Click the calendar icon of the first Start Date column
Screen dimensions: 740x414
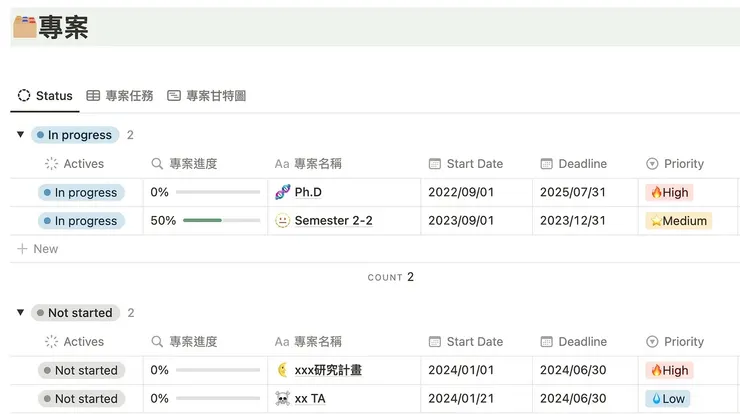pos(435,164)
